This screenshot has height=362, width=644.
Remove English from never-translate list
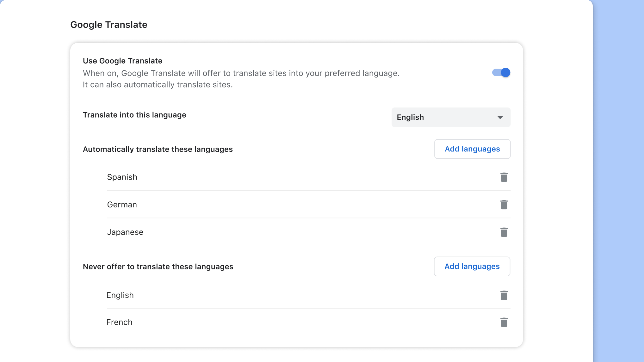504,295
